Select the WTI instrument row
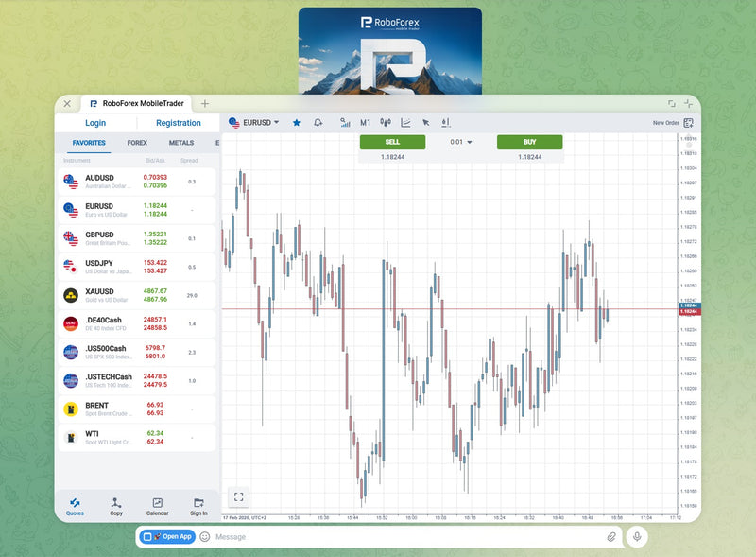Viewport: 756px width, 557px height. (137, 438)
